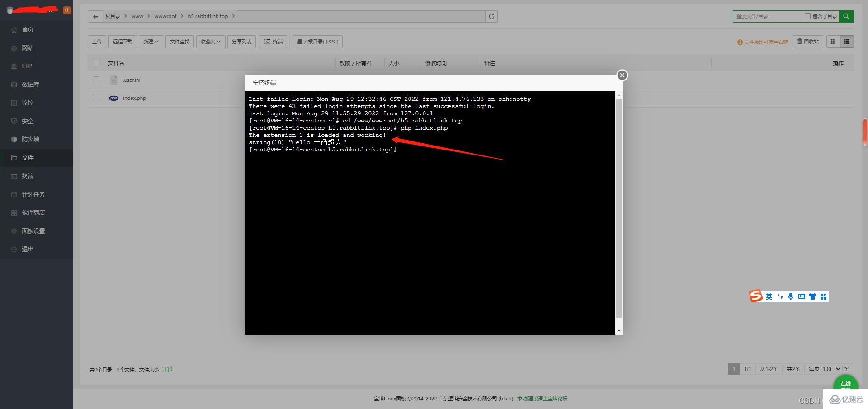Screen dimensions: 868x409
Task: Click the 计算 size calculate link
Action: tap(167, 369)
